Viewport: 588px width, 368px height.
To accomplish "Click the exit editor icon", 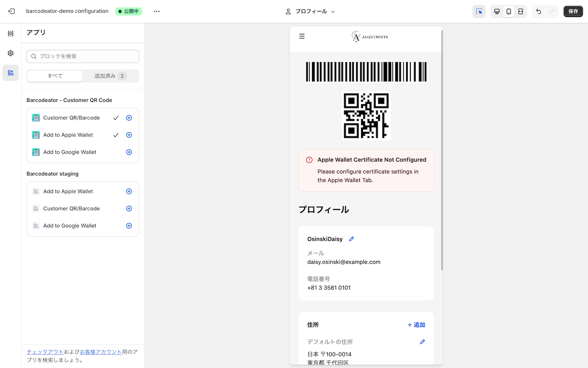I will 11,11.
